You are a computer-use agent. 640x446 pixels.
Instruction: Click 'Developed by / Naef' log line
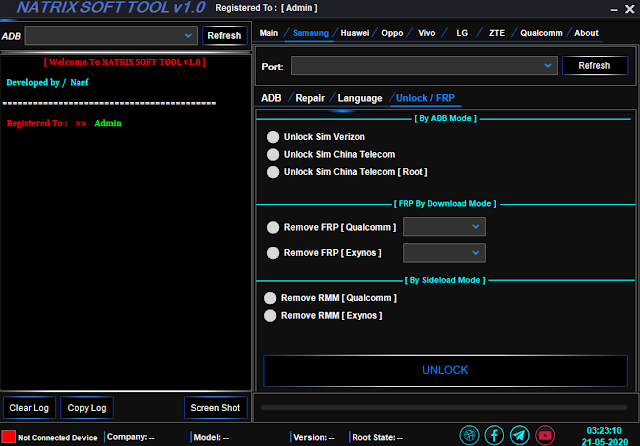47,82
